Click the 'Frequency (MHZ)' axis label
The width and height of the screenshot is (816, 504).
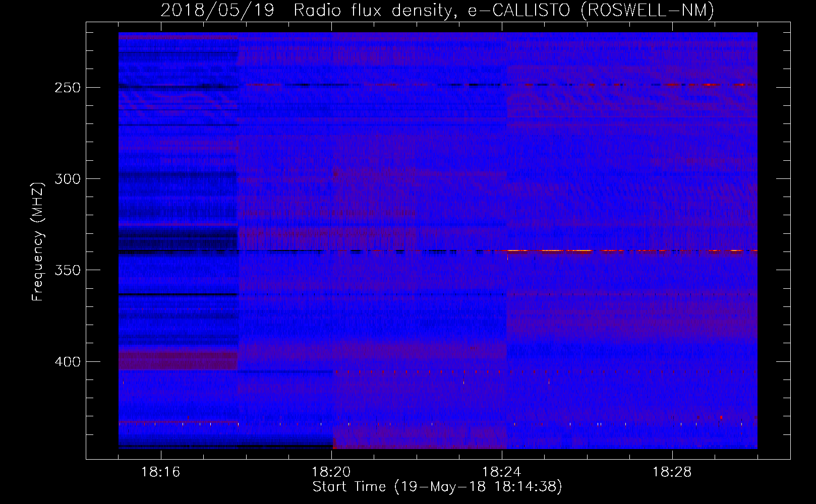click(x=38, y=242)
